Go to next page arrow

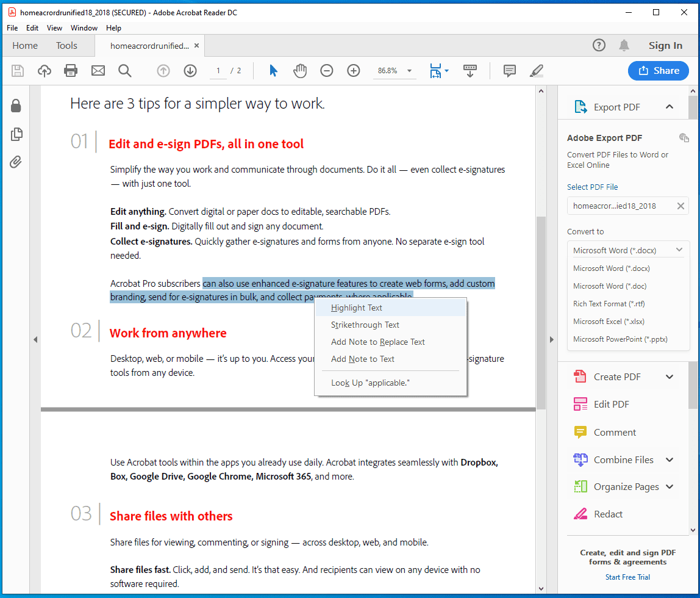[190, 71]
